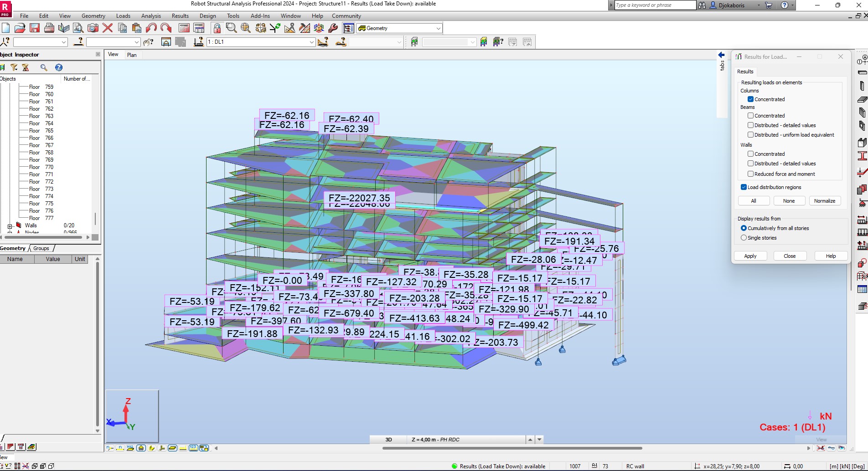The image size is (868, 471).
Task: Select the screen capture camera tool
Action: pos(93,28)
